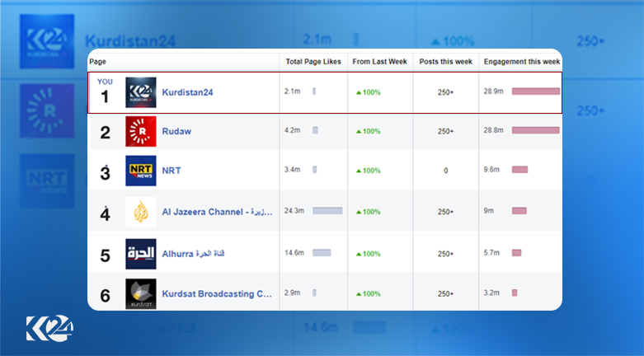This screenshot has width=644, height=356.
Task: Click the Engagement this week column header
Action: pyautogui.click(x=522, y=62)
